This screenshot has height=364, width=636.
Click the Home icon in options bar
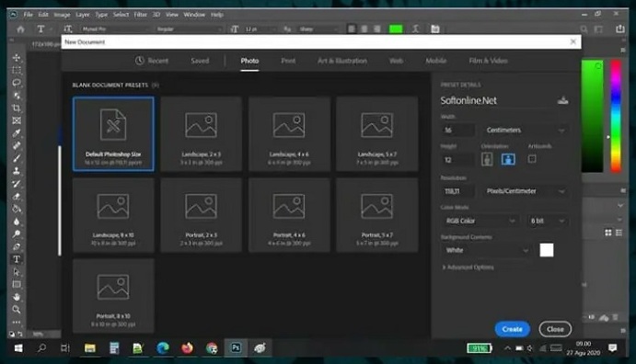(20, 29)
